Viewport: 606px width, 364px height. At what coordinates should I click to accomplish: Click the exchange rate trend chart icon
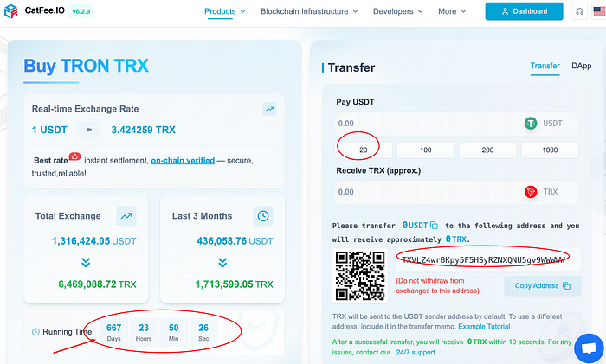coord(269,109)
